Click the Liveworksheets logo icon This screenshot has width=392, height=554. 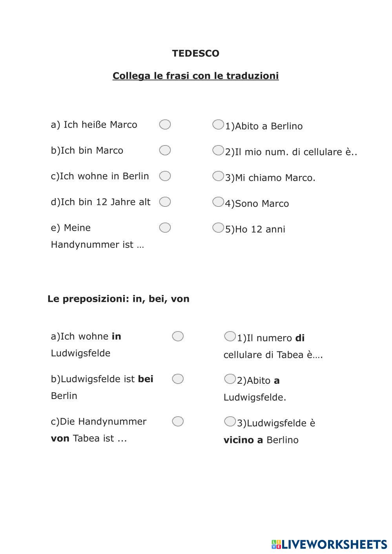pos(276,544)
